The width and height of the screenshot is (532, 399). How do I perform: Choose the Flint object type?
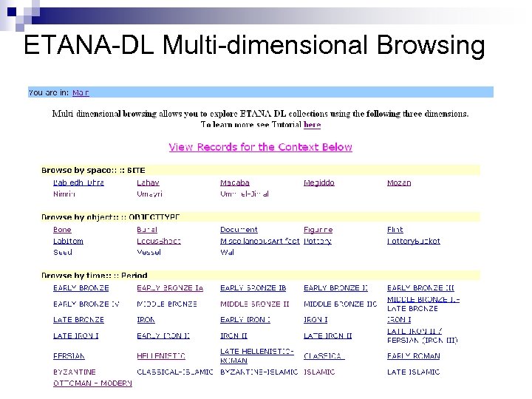[395, 230]
